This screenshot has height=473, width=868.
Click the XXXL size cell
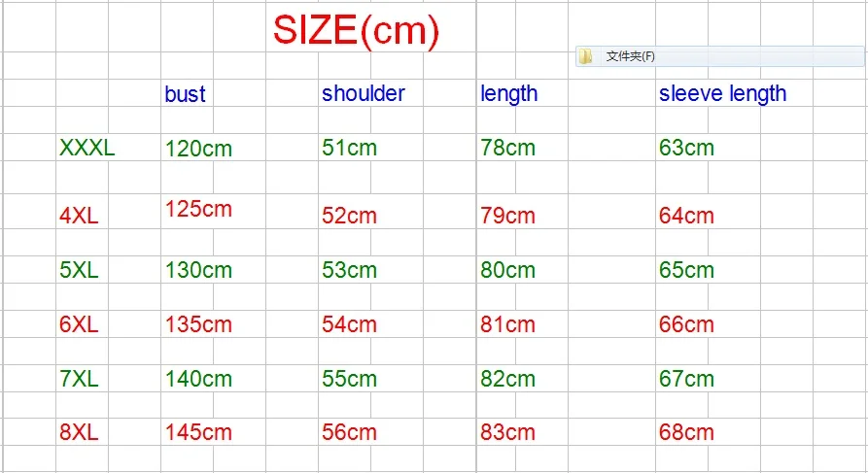(87, 148)
